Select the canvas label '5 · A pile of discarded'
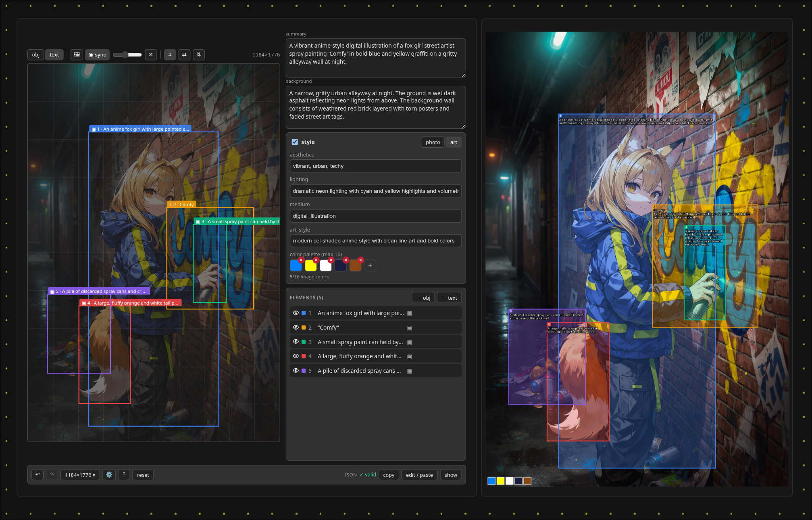 [x=99, y=291]
